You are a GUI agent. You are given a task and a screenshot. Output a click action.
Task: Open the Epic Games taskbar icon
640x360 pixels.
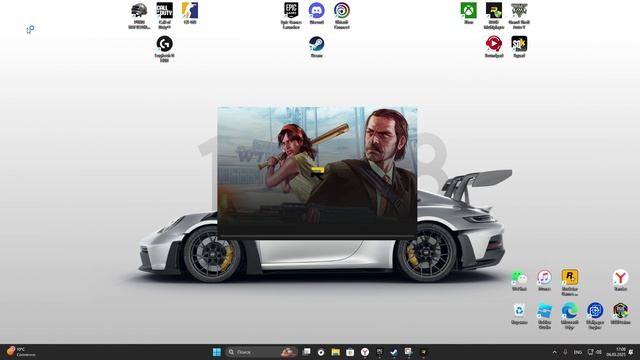[x=380, y=352]
